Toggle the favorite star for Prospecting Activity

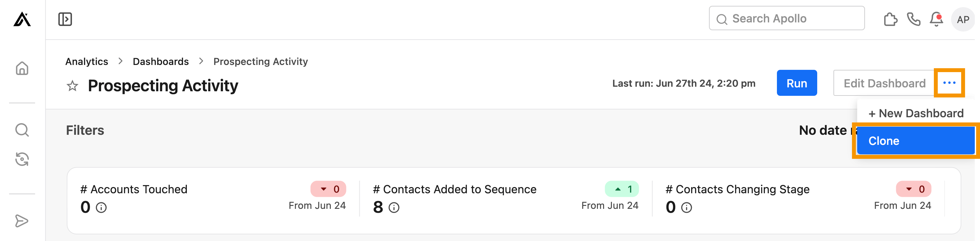(72, 86)
